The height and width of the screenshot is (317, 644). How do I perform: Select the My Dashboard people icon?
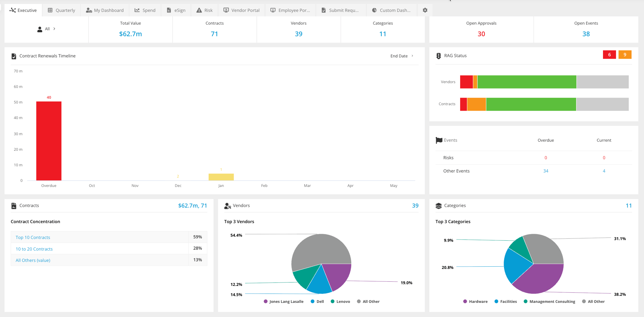pyautogui.click(x=88, y=10)
